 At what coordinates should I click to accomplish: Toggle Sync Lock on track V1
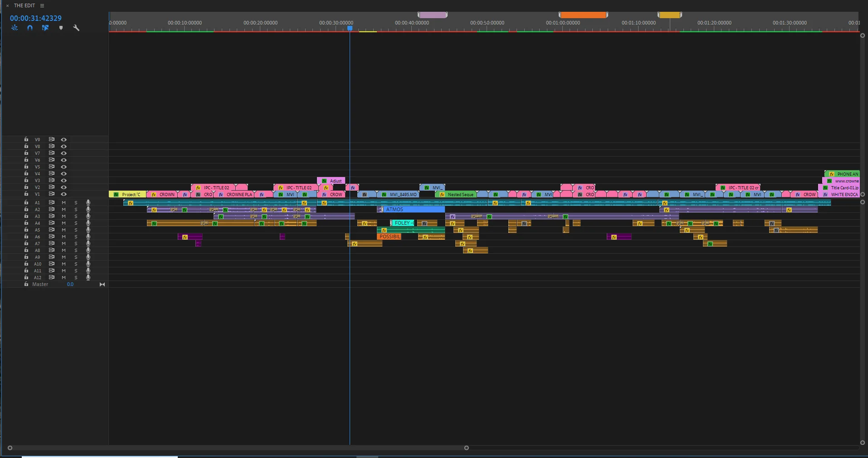click(51, 194)
